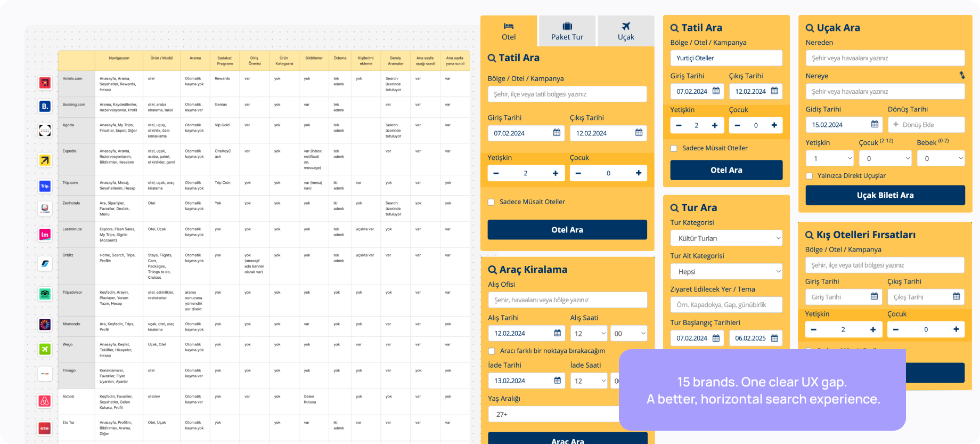Click Otel Ara button in tabbed Tatil Ara
The height and width of the screenshot is (444, 980).
tap(567, 230)
